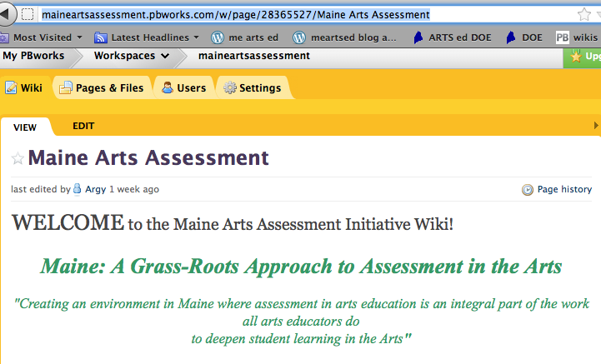601x364 pixels.
Task: Open the Latest Headlines RSS feed dropdown
Action: click(x=148, y=37)
